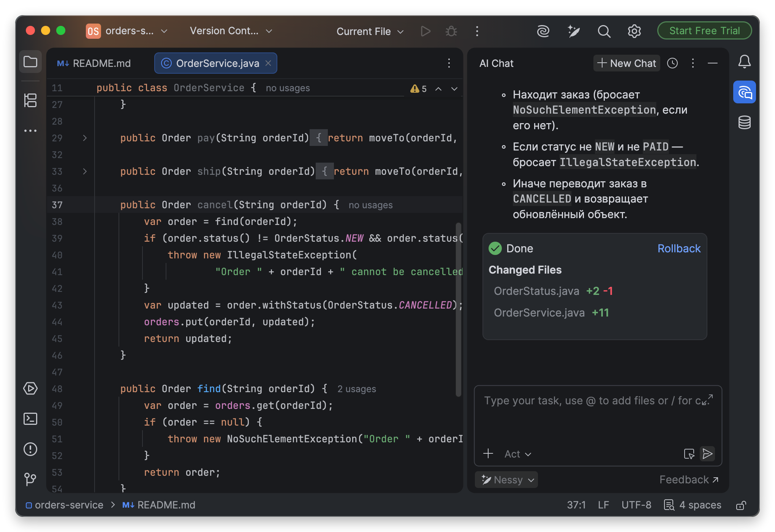Open the Terminal tool window
The height and width of the screenshot is (532, 775).
coord(30,419)
